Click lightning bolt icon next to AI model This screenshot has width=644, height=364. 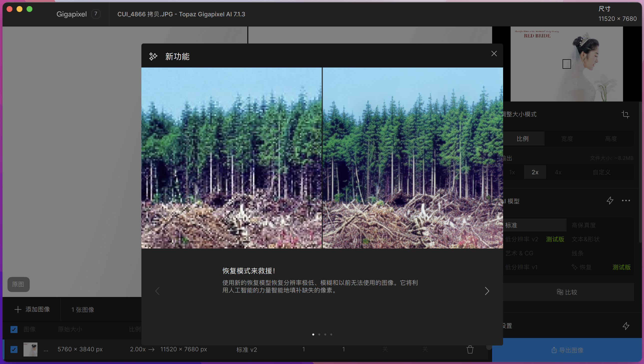610,200
